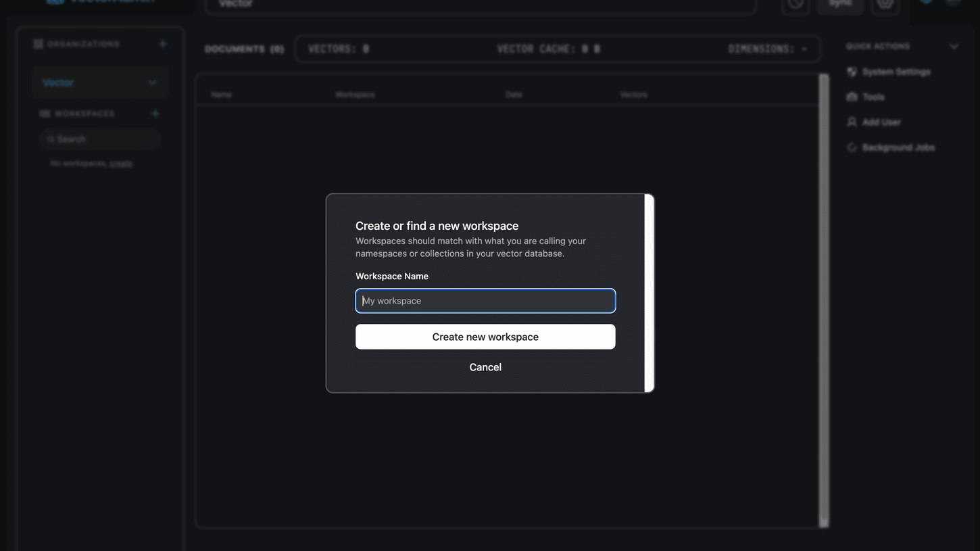Screen dimensions: 980x551
Task: Click the documents table vertical scrollbar
Action: (823, 301)
